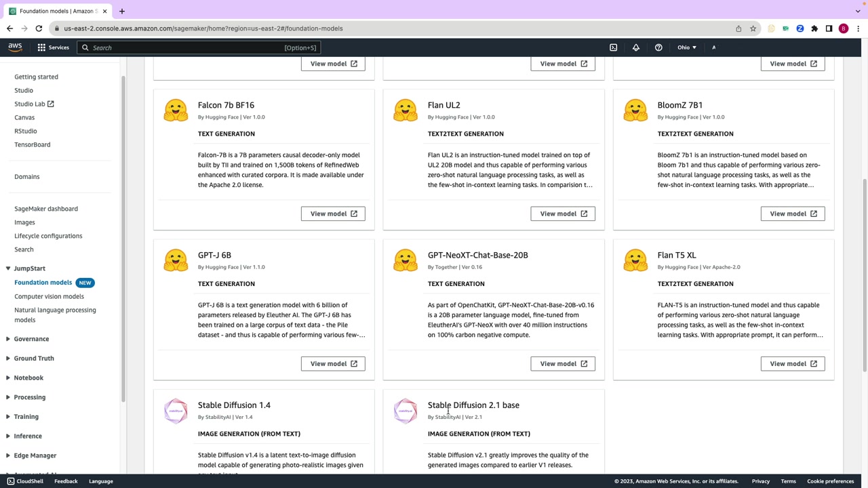Open Canvas in the sidebar
The width and height of the screenshot is (868, 488).
pyautogui.click(x=24, y=117)
